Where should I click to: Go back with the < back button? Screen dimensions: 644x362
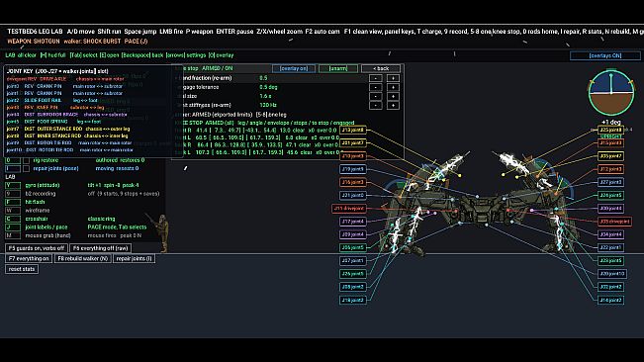(381, 68)
